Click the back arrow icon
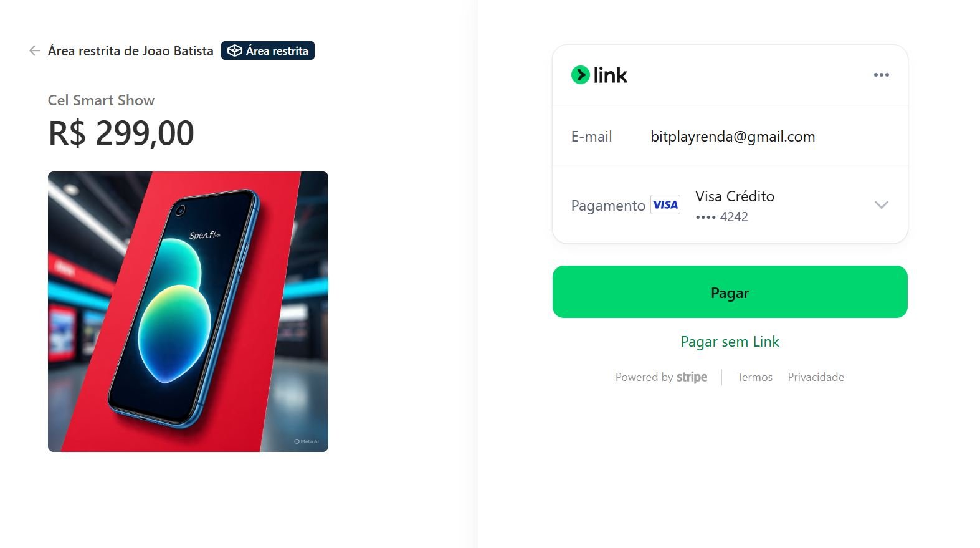This screenshot has height=548, width=980. click(x=35, y=50)
